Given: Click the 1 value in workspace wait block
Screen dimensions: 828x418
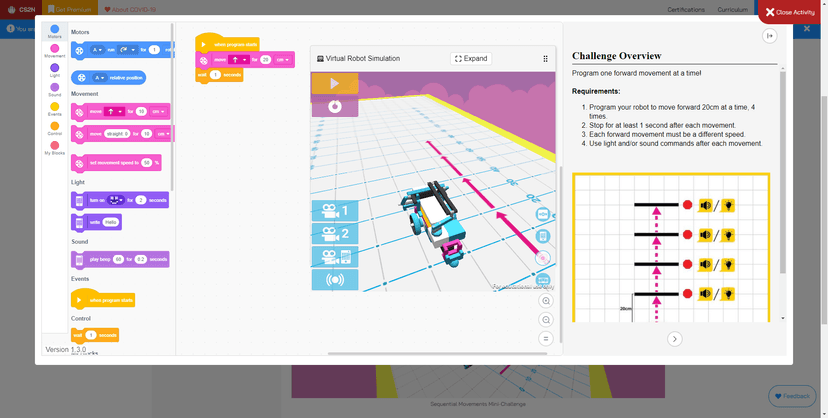Looking at the screenshot, I should (x=215, y=75).
